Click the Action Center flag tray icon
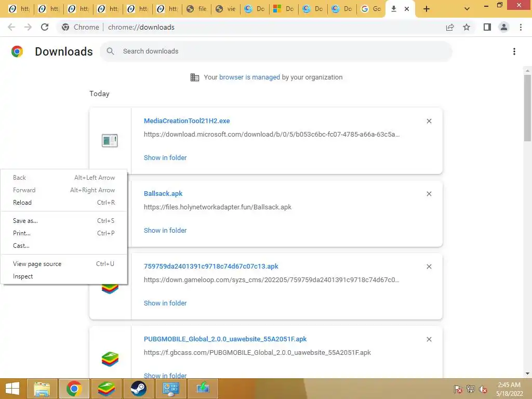The width and height of the screenshot is (532, 399). click(458, 389)
